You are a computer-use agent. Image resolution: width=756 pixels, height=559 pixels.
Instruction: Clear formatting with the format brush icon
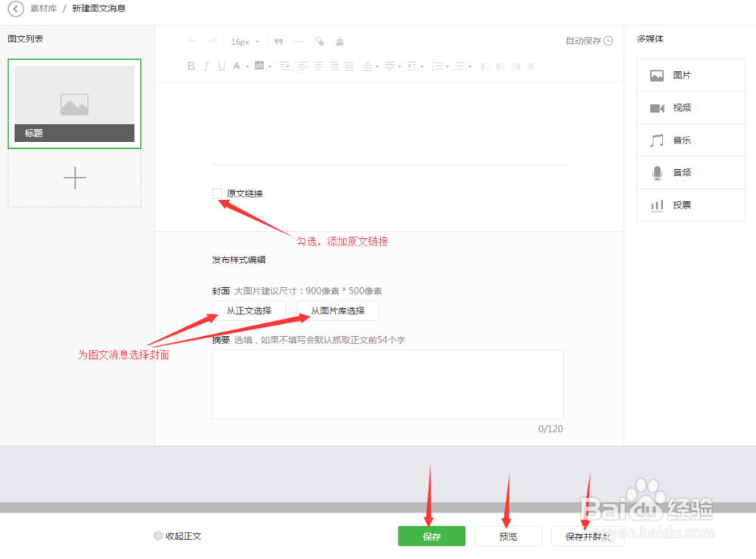339,42
